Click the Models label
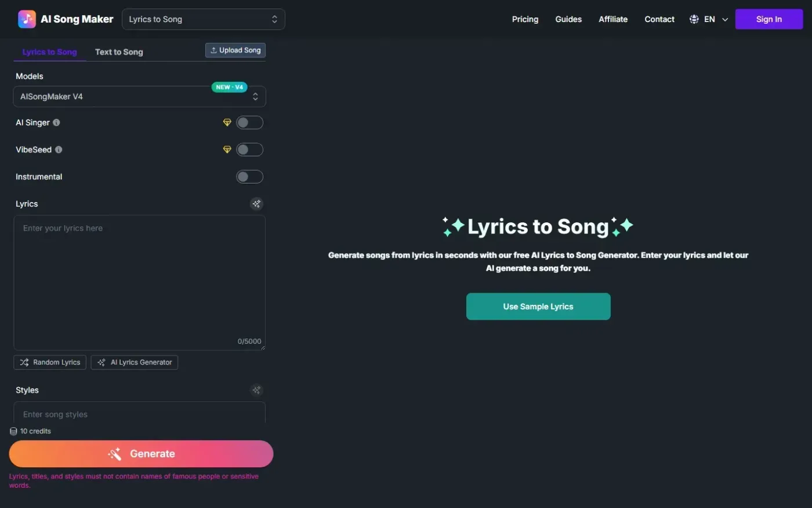Screen dimensions: 812x508 tap(30, 76)
